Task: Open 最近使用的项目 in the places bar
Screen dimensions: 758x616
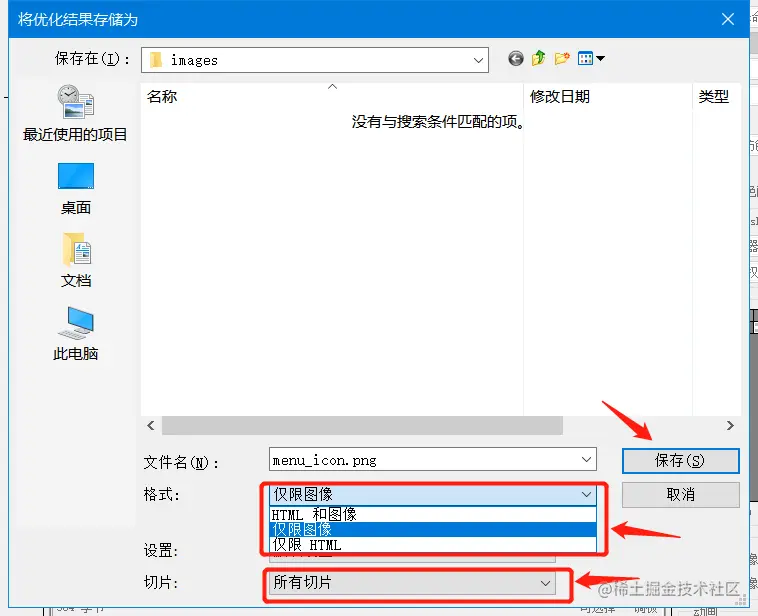Action: tap(75, 113)
